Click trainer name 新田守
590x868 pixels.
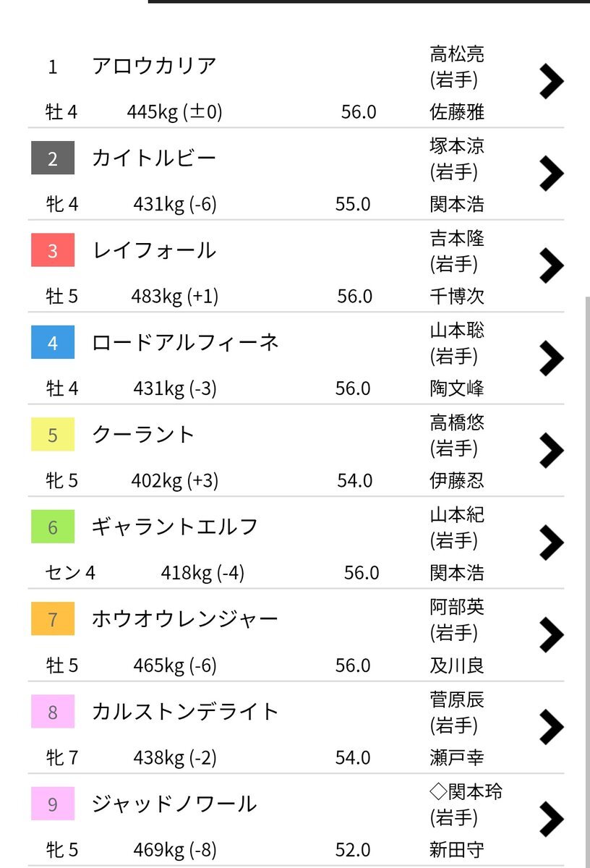[457, 849]
